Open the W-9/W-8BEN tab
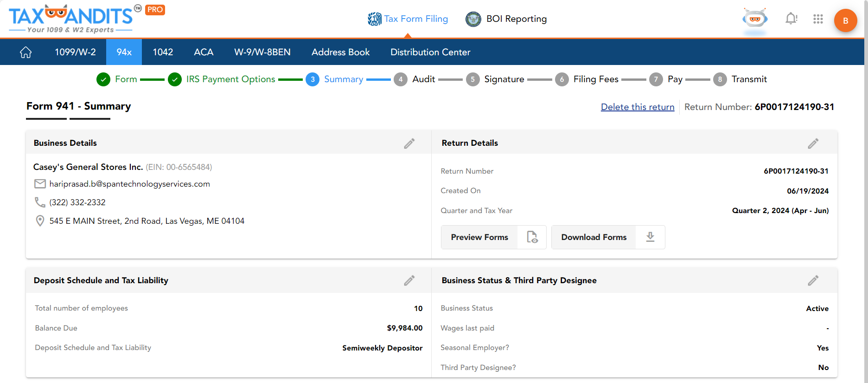This screenshot has width=868, height=383. 262,52
